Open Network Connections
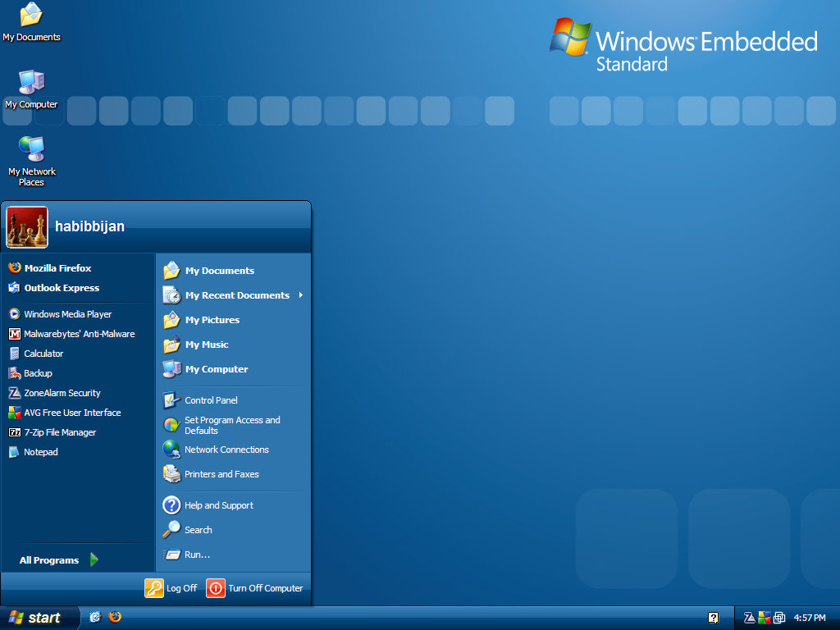This screenshot has height=630, width=840. pyautogui.click(x=234, y=450)
